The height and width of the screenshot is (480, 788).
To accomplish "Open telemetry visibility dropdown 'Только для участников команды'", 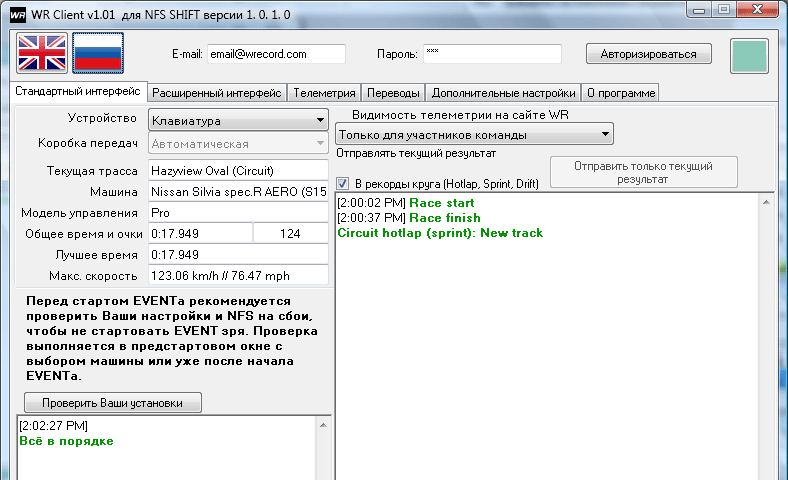I will tap(474, 134).
